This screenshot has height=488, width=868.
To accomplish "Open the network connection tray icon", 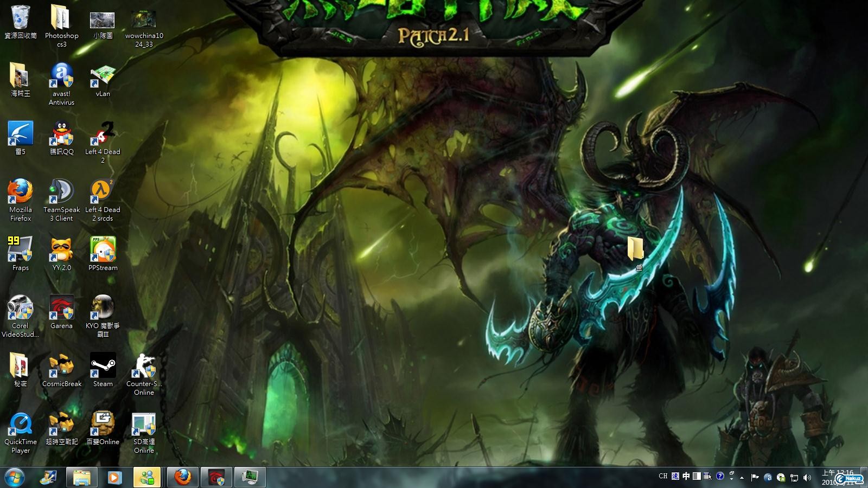I will click(794, 478).
